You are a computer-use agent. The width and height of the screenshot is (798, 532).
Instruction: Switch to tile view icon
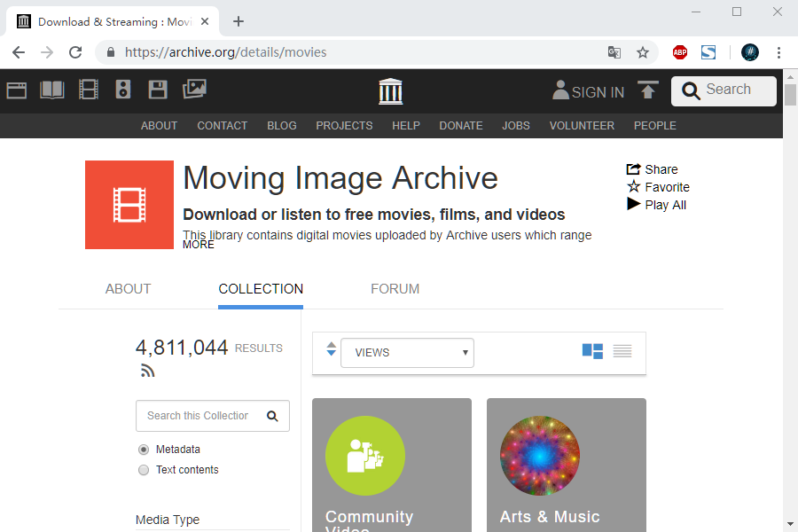coord(592,351)
